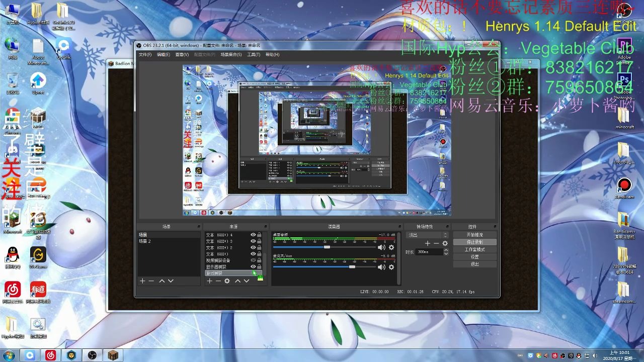644x362 pixels.
Task: Open OBS 设置 settings button
Action: point(474,256)
